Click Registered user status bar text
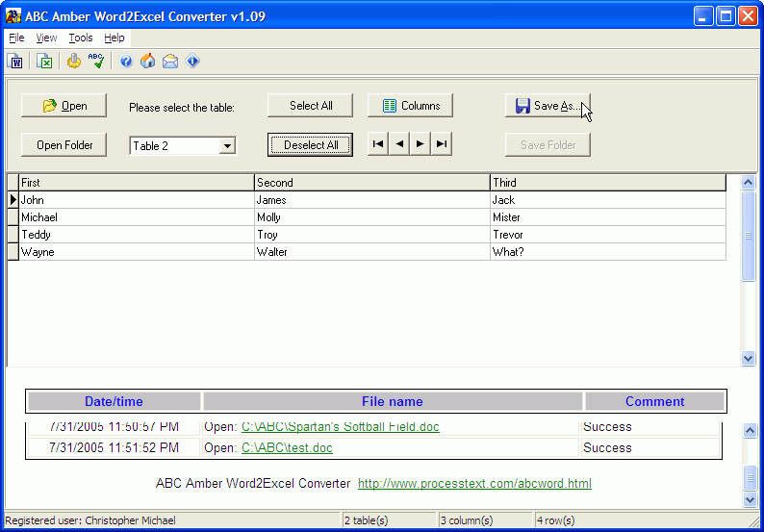 (x=90, y=520)
